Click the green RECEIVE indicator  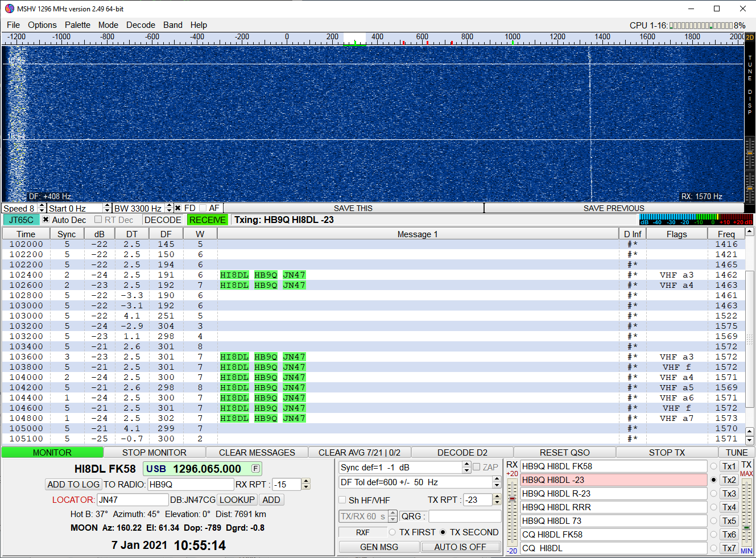207,220
